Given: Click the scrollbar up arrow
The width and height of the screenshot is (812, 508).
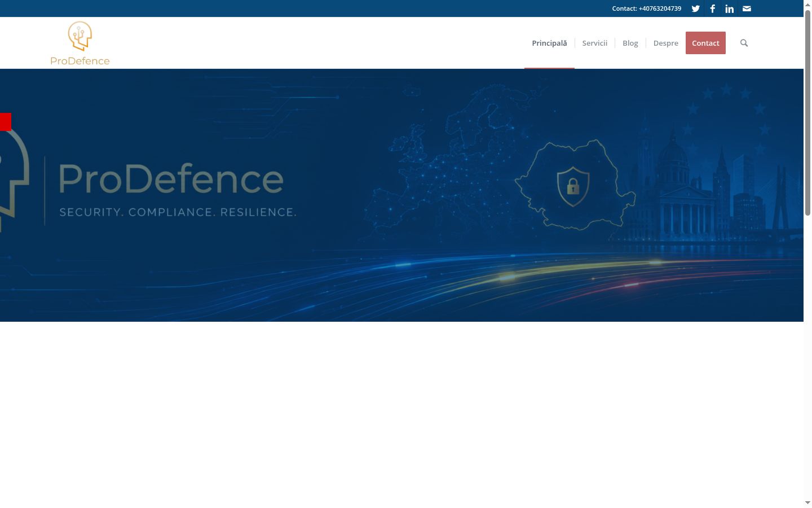Looking at the screenshot, I should 807,5.
